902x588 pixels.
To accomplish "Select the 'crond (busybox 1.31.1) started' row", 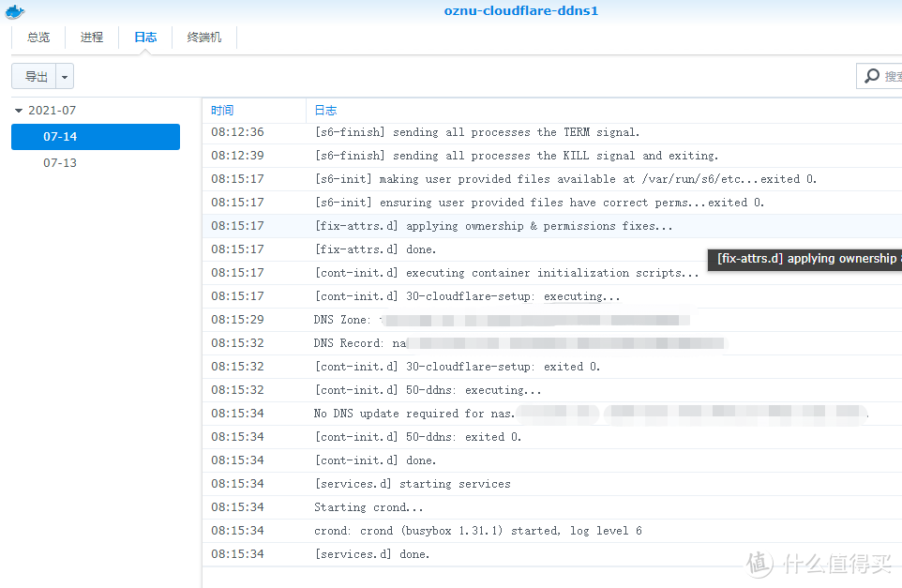I will click(552, 531).
